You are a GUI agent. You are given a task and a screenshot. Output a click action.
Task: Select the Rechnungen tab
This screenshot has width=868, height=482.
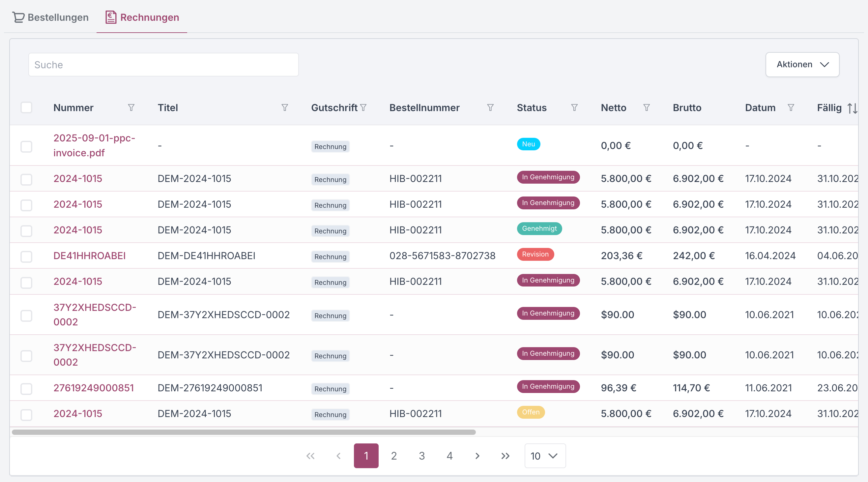tap(142, 17)
